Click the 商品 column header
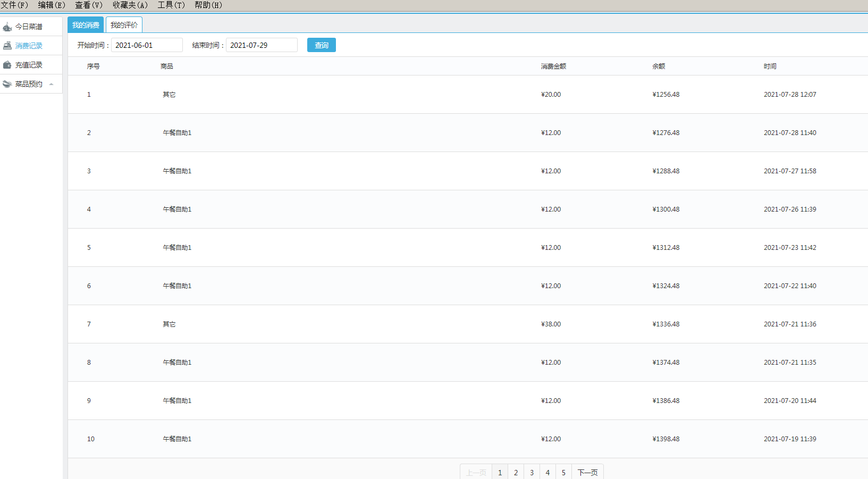 [x=167, y=66]
